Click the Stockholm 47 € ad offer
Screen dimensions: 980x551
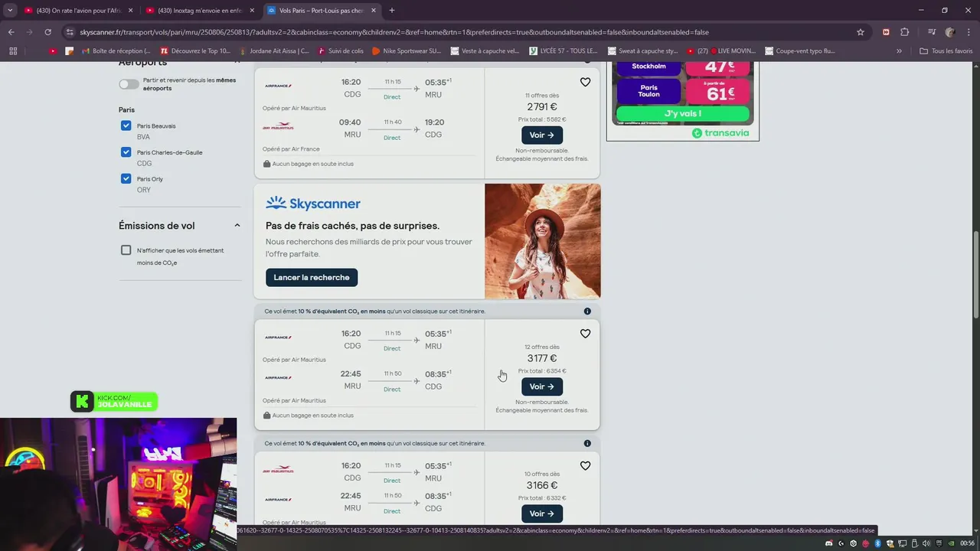point(682,68)
